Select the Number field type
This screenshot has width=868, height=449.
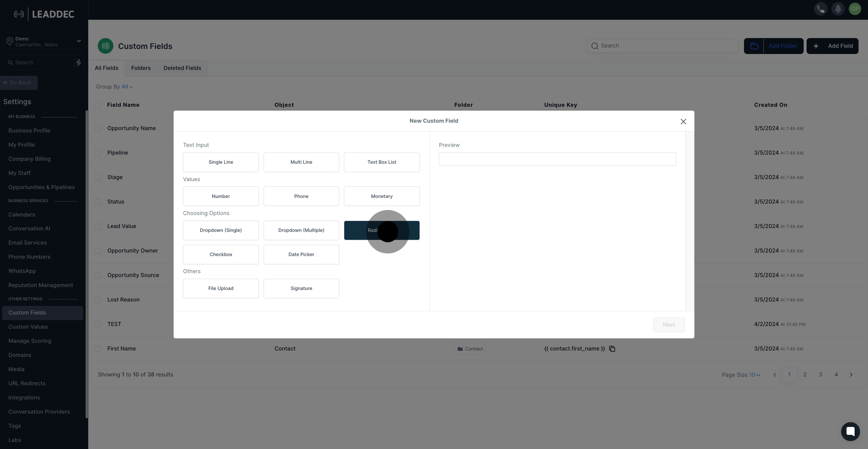221,196
